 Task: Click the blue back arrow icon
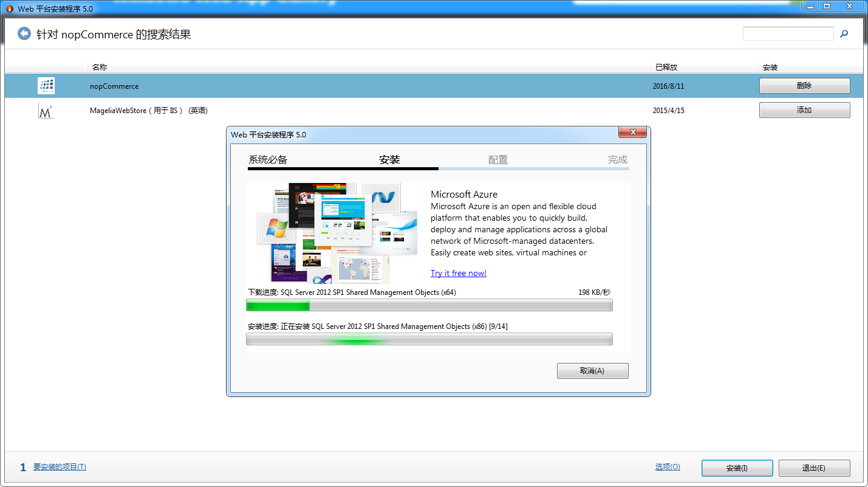tap(24, 34)
